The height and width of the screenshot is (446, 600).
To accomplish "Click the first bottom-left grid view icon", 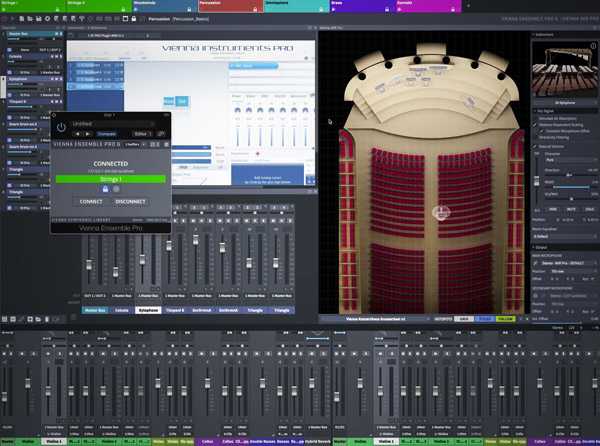I will pos(5,319).
